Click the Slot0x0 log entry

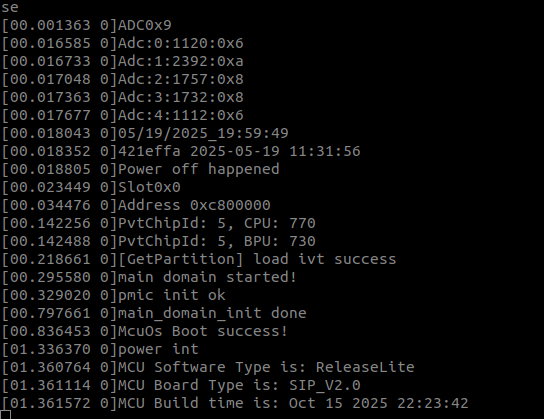click(91, 188)
